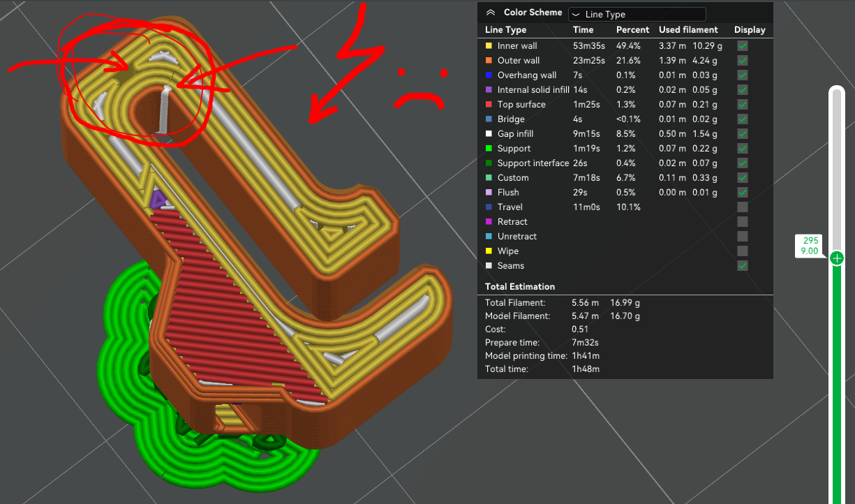
Task: Click the white Gap infill swatch
Action: point(489,134)
